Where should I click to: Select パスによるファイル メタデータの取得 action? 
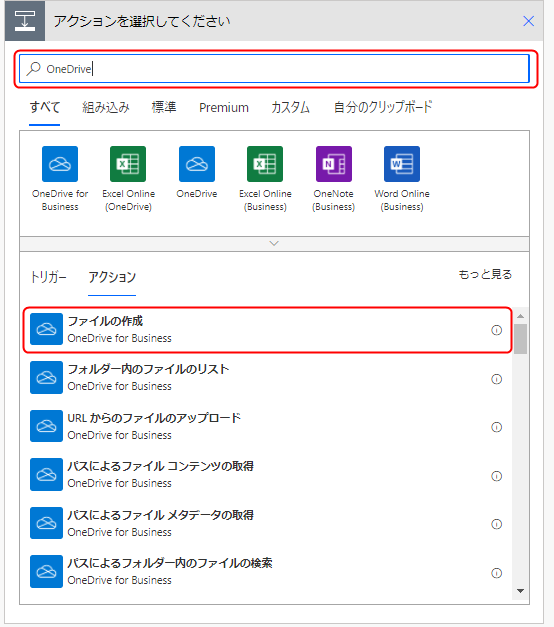point(267,523)
